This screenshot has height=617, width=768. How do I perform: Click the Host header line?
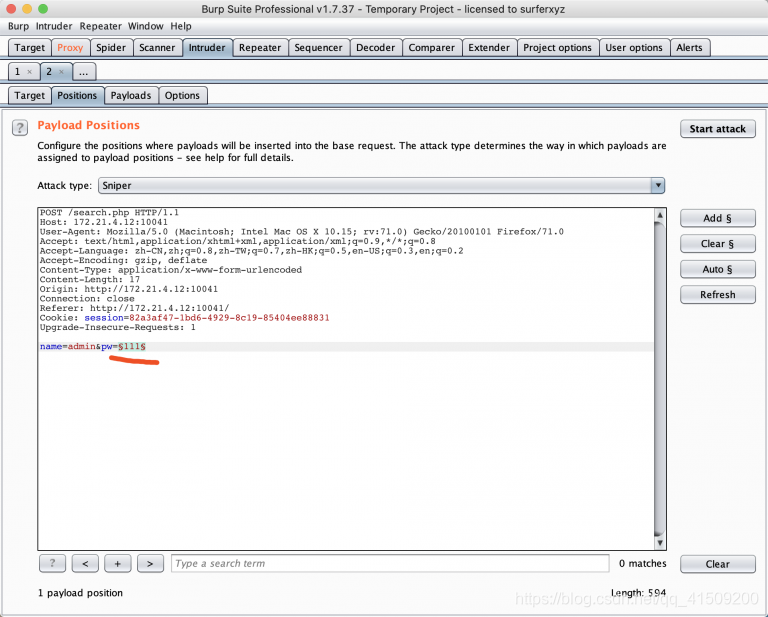(x=104, y=222)
